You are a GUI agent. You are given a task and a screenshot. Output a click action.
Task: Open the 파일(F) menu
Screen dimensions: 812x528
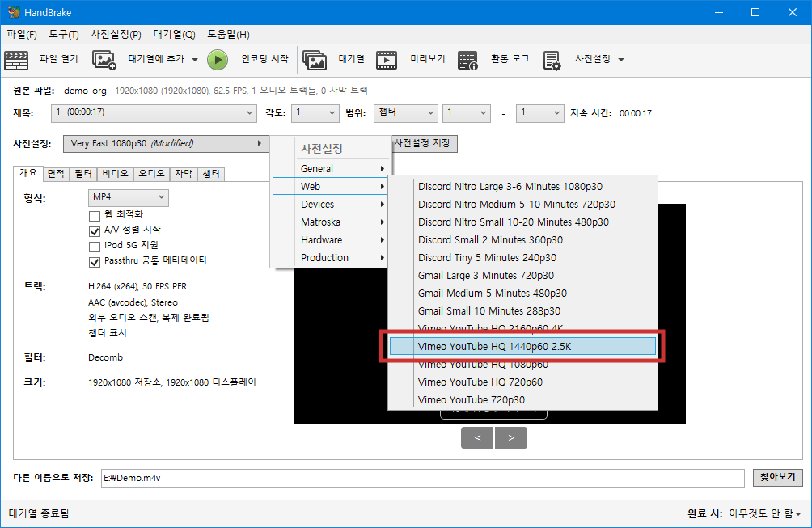(21, 35)
